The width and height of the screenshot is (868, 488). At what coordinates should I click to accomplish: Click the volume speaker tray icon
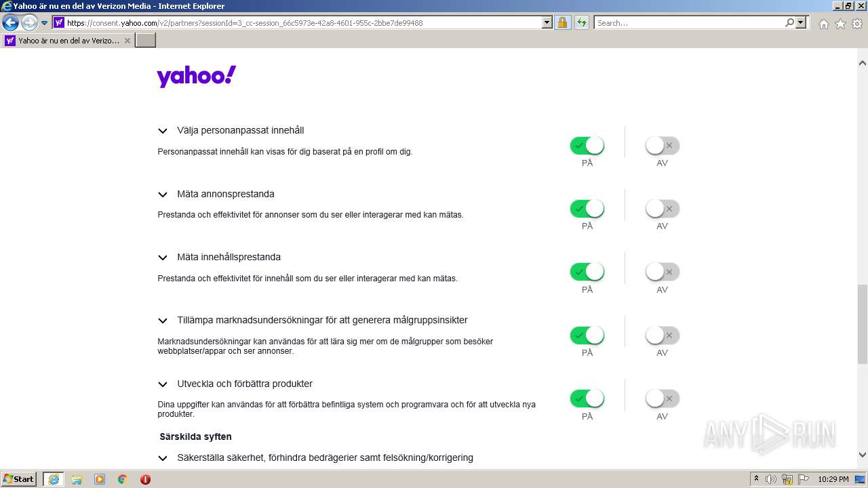click(x=771, y=479)
